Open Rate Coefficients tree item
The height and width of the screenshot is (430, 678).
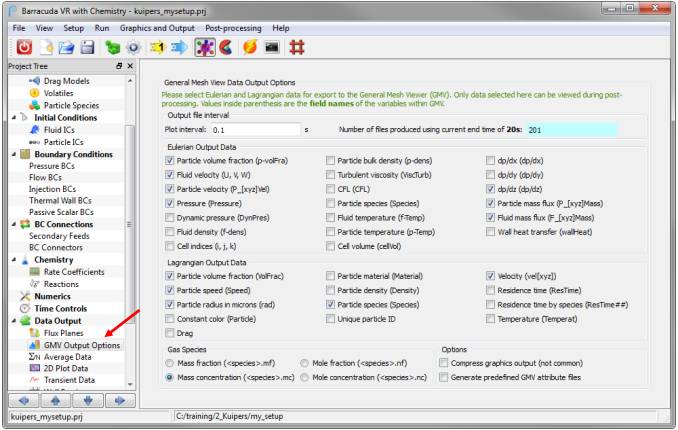tap(74, 272)
